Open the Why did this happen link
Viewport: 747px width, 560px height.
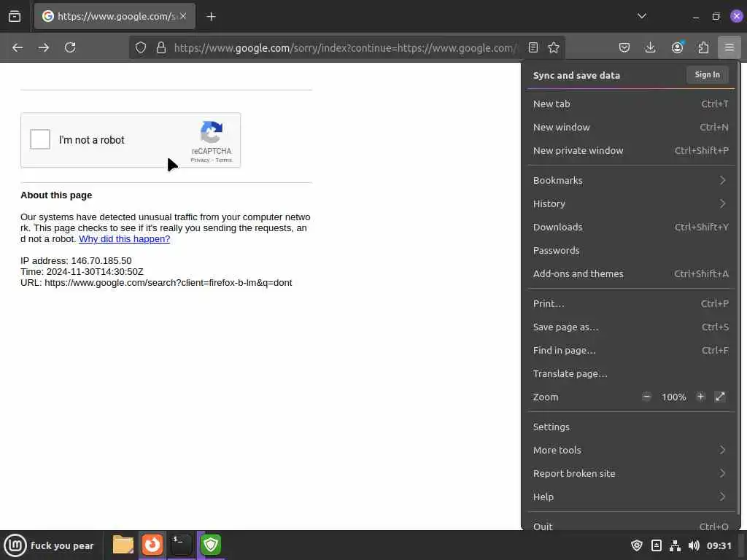[124, 239]
